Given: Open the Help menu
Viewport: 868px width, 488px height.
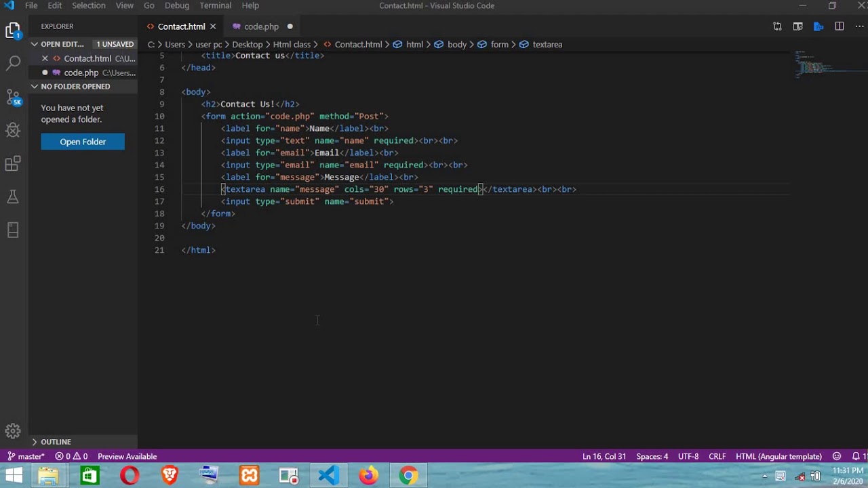Looking at the screenshot, I should pos(250,5).
